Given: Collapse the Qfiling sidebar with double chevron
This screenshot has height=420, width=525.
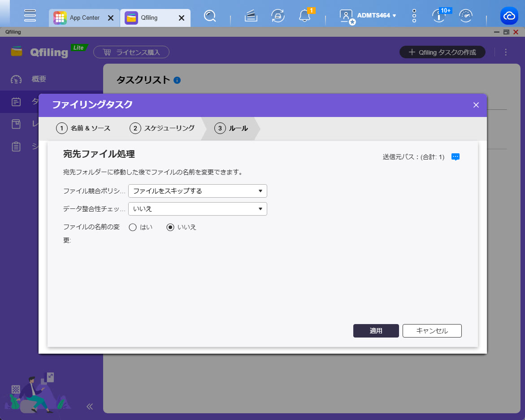Looking at the screenshot, I should point(90,407).
